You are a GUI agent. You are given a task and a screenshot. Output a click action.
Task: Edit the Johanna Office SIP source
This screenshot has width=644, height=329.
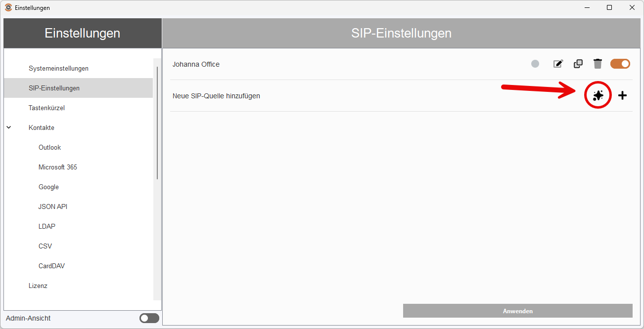558,64
